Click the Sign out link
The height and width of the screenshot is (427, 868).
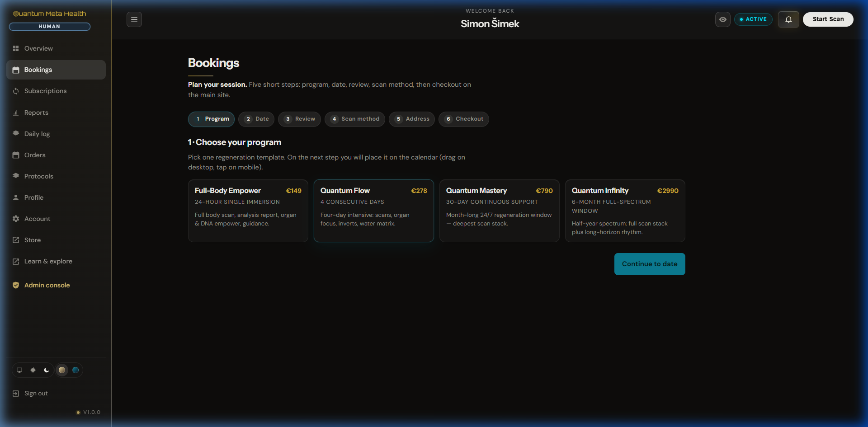pyautogui.click(x=56, y=394)
